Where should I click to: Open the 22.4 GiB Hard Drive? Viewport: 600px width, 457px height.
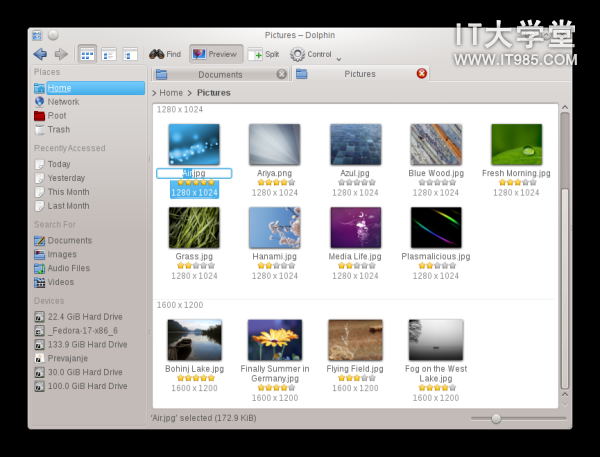click(89, 317)
